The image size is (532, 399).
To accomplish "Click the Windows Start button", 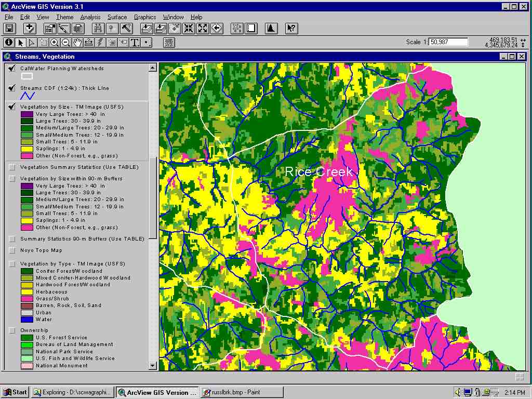I will coord(15,392).
